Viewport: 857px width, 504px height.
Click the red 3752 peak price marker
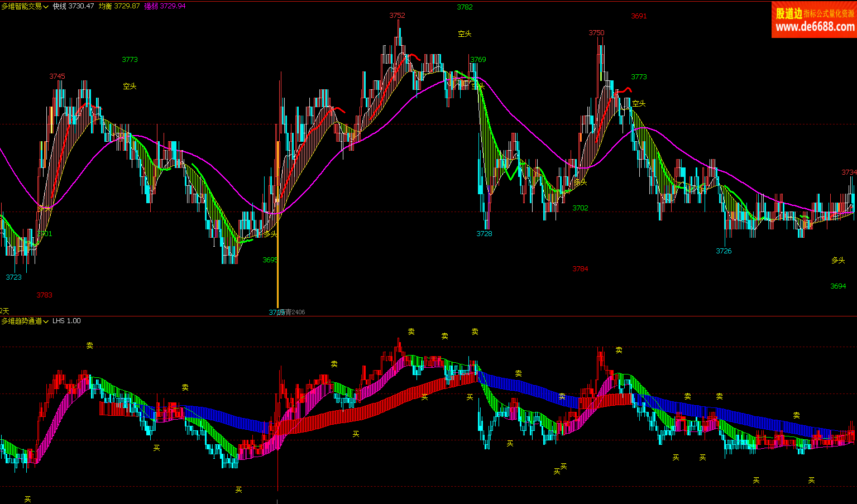[397, 16]
